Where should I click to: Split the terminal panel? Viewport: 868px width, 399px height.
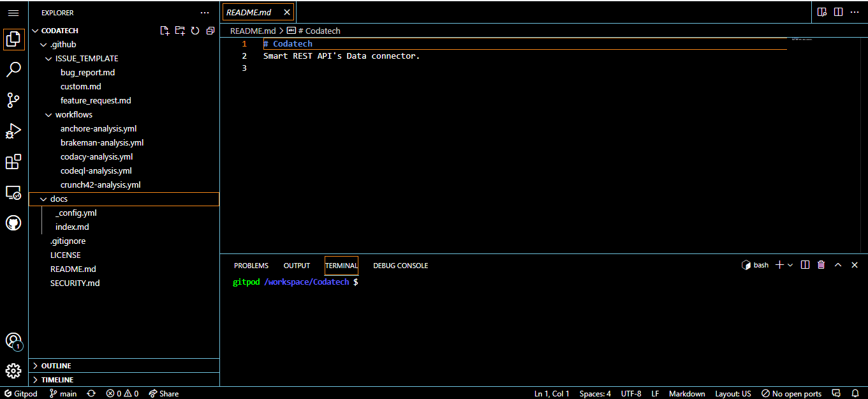click(x=805, y=265)
